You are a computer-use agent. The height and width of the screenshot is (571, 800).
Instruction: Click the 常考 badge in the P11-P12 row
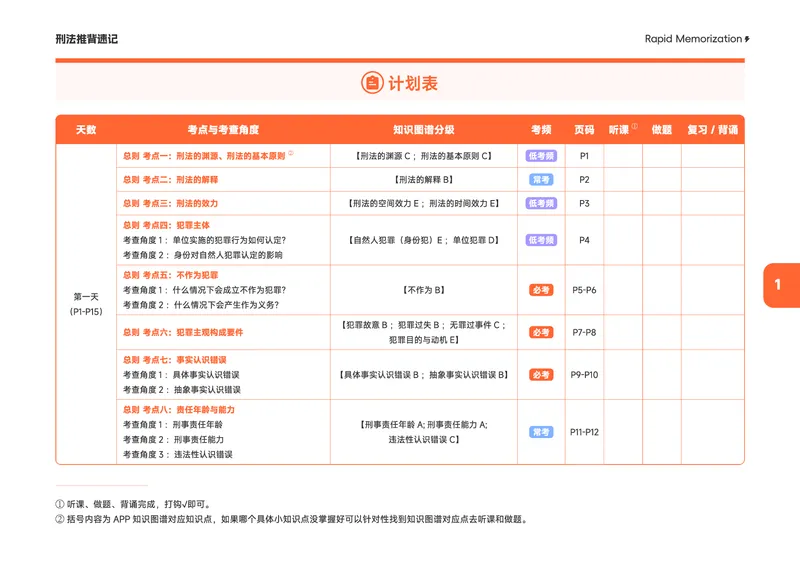541,432
